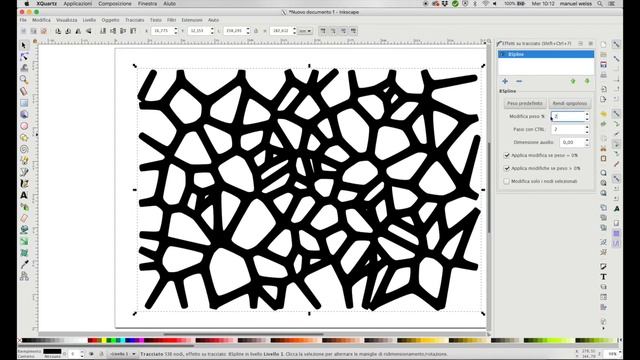
Task: Select the Pen Bezier tool
Action: click(24, 172)
